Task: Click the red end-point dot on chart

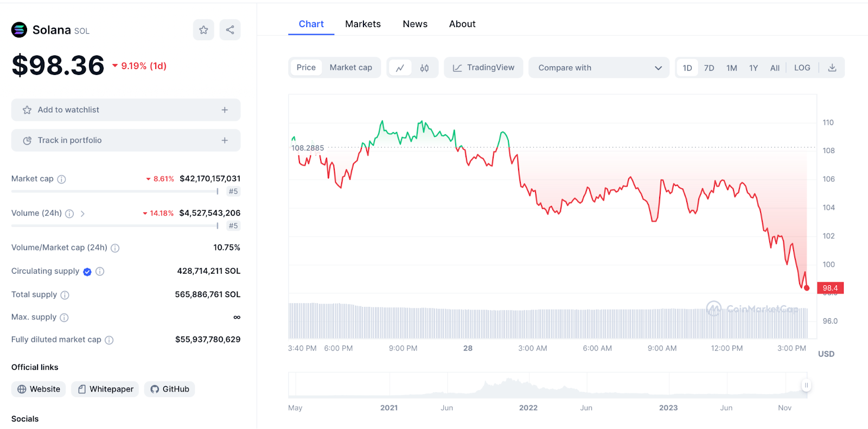Action: pos(807,288)
